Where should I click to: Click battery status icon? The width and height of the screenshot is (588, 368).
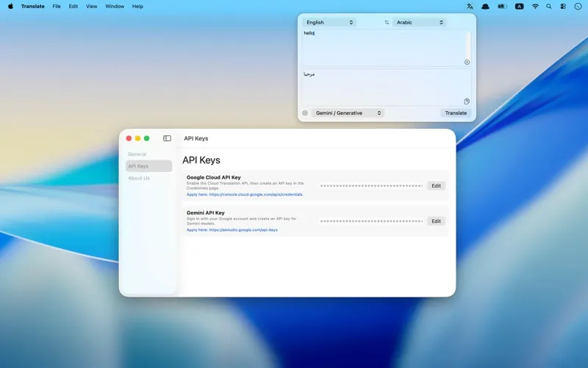tap(502, 7)
